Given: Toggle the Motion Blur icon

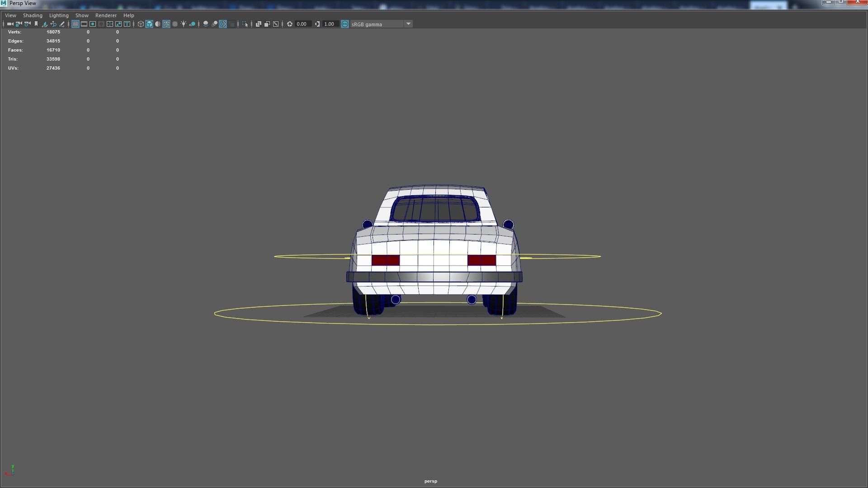Looking at the screenshot, I should coord(215,24).
